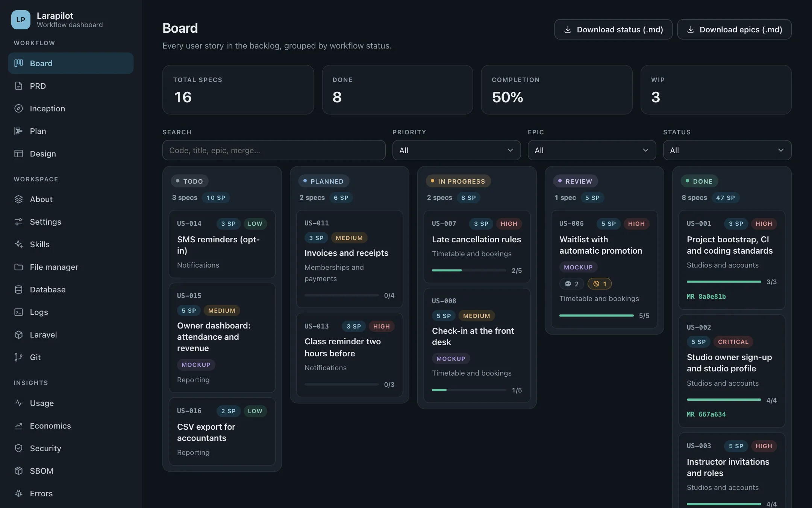Click the Instructor invitations and roles title
The image size is (812, 508).
[728, 467]
